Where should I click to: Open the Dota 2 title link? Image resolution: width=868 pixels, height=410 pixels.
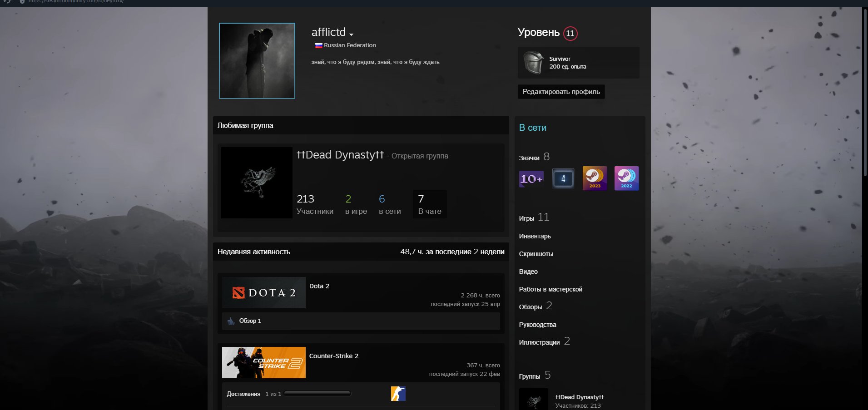(319, 286)
